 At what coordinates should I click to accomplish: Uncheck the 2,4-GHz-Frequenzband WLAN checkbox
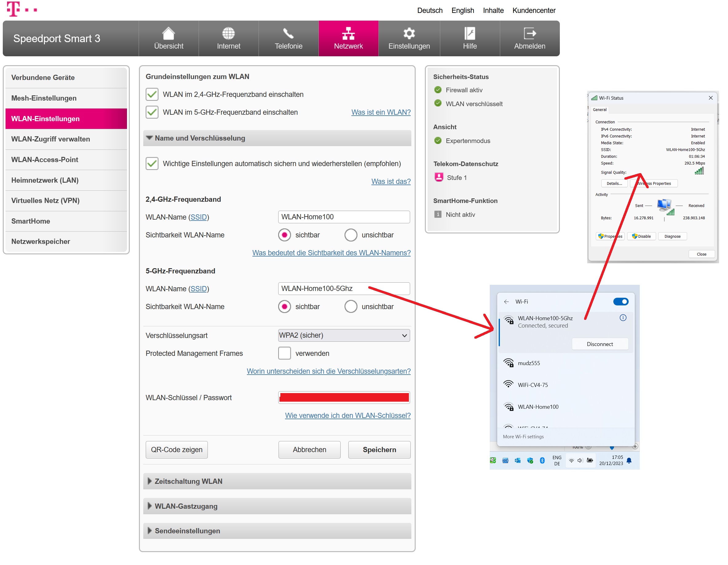[152, 94]
